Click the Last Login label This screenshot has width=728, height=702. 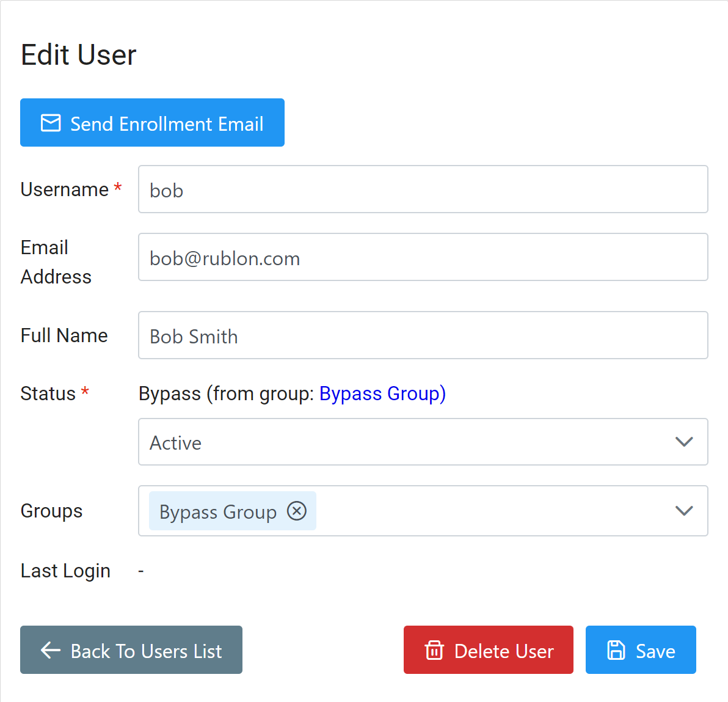[65, 571]
